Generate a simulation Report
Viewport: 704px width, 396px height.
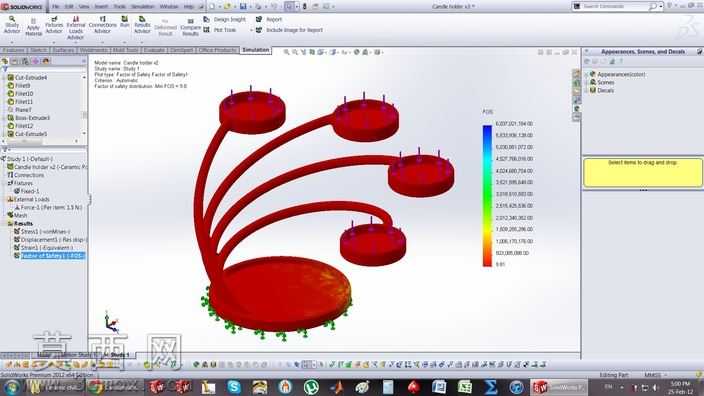tap(269, 19)
